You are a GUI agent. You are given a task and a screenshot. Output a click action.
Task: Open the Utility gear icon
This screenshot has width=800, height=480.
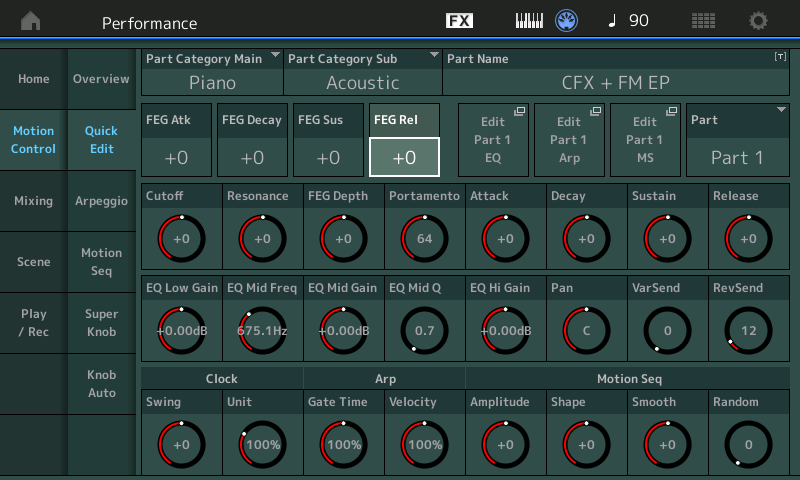759,21
